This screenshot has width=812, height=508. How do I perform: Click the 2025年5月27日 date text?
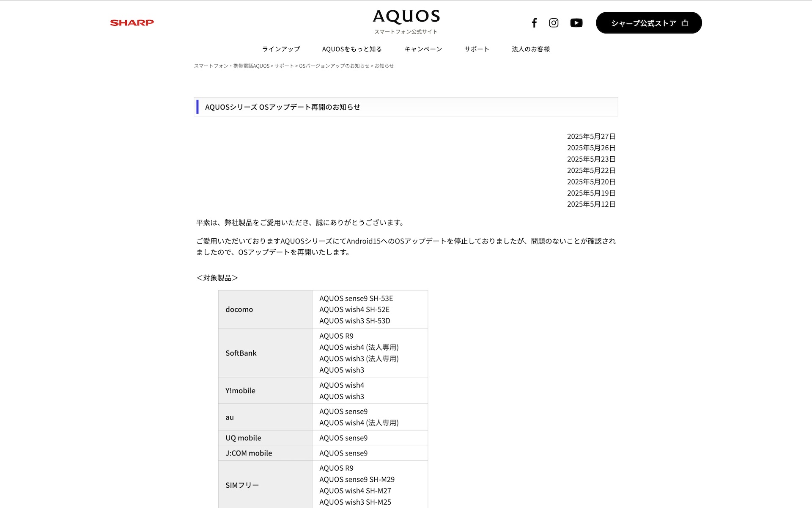click(x=591, y=136)
